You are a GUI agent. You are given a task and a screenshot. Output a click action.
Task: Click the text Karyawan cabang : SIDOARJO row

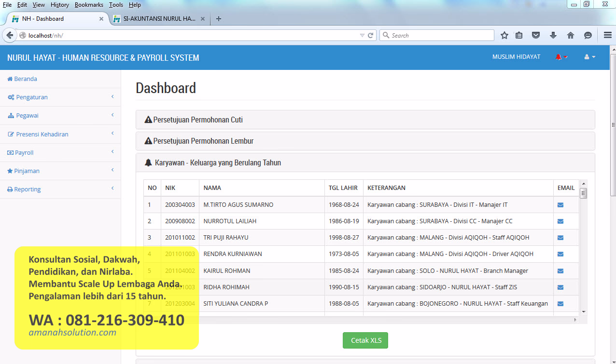[442, 287]
